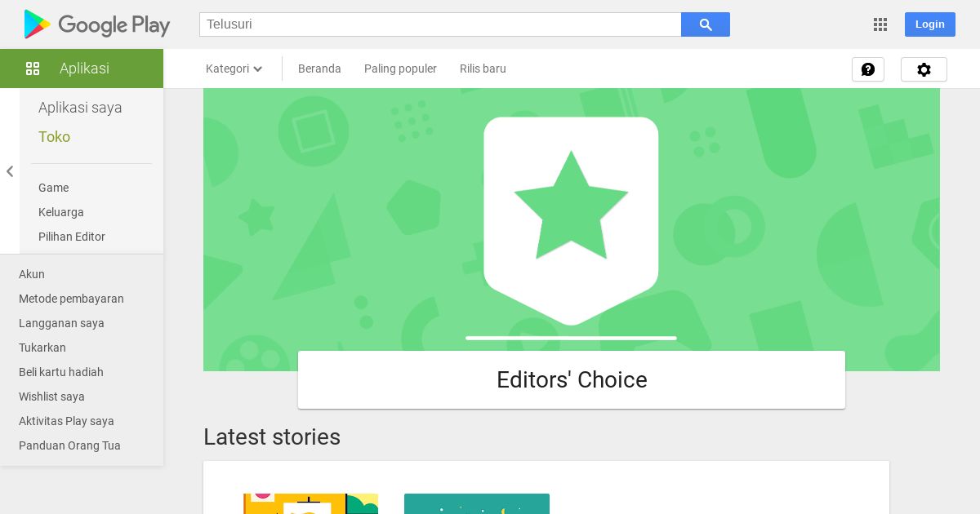Viewport: 980px width, 514px height.
Task: Open Aplikasi saya link
Action: pos(80,108)
